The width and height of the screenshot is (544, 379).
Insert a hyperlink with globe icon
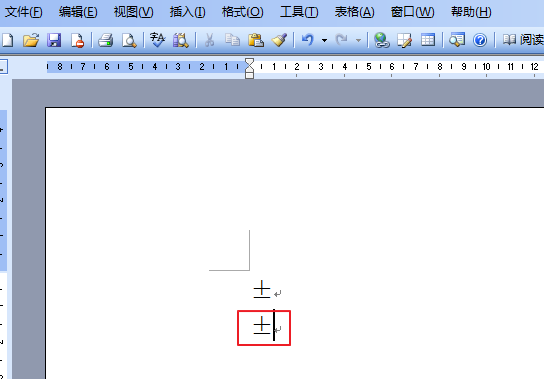tap(382, 40)
